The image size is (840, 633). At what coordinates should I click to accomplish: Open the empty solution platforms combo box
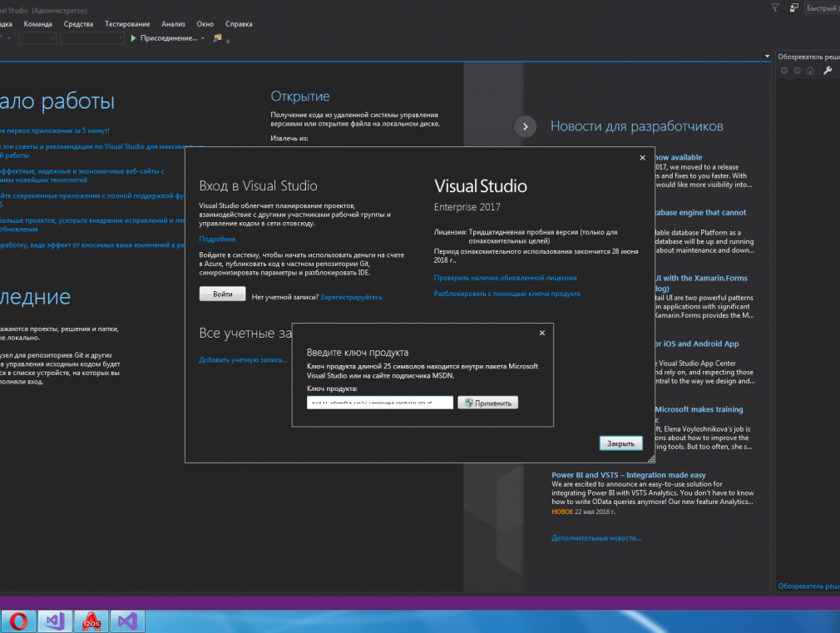pos(92,38)
